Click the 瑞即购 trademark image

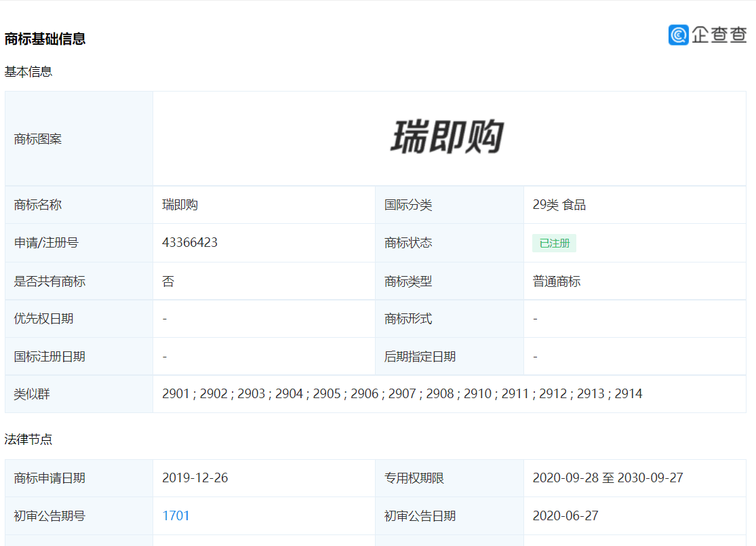pos(447,137)
